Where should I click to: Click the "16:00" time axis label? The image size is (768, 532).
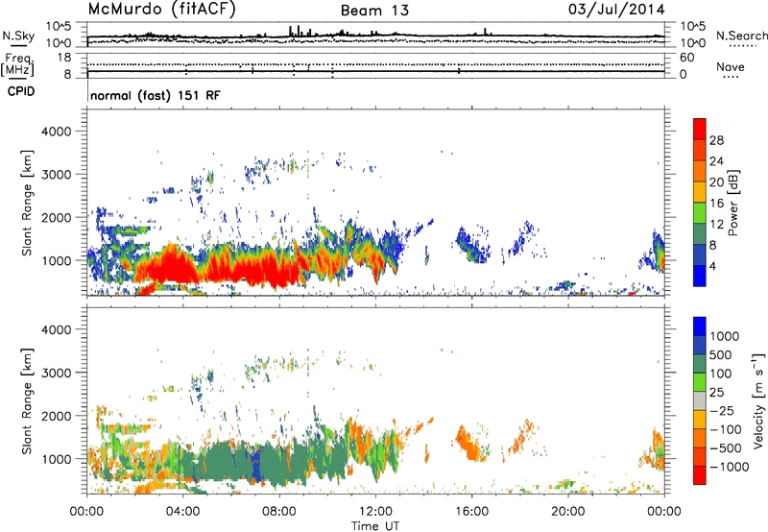pyautogui.click(x=471, y=512)
